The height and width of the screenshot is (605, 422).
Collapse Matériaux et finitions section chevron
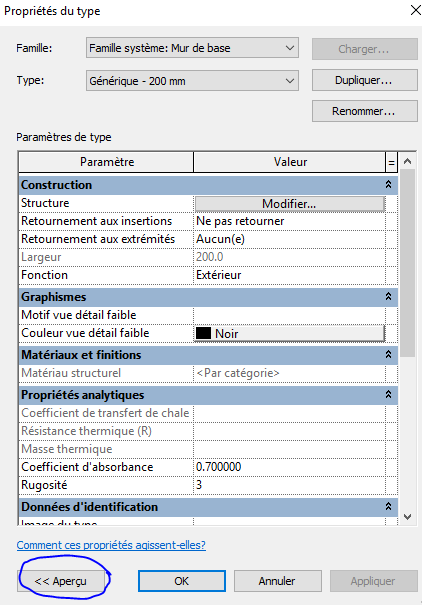[388, 354]
